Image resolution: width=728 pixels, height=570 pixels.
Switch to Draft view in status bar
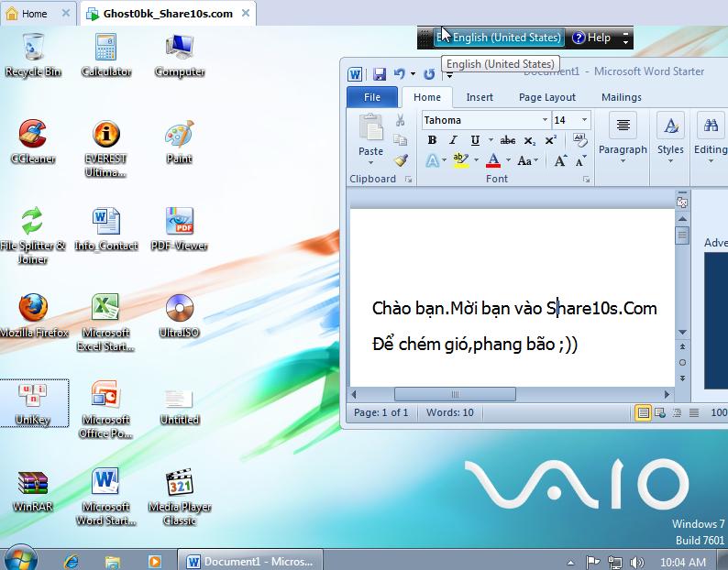[x=694, y=412]
